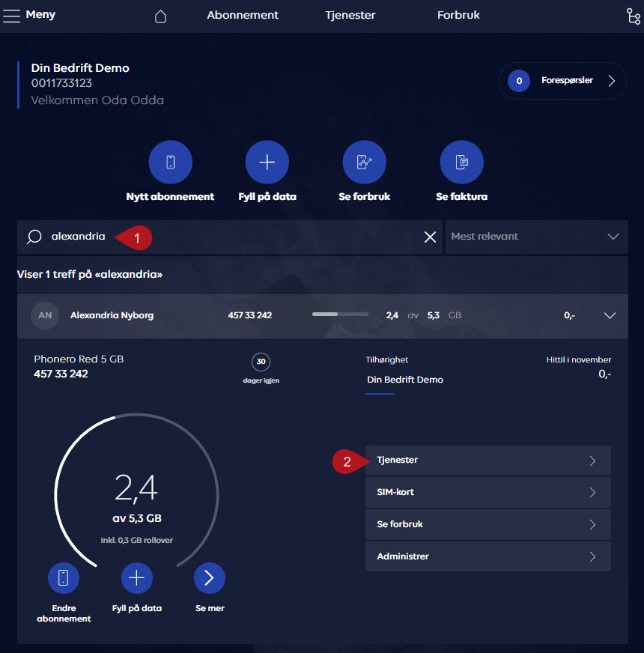644x653 pixels.
Task: Open the Tjenester top menu item
Action: (350, 15)
